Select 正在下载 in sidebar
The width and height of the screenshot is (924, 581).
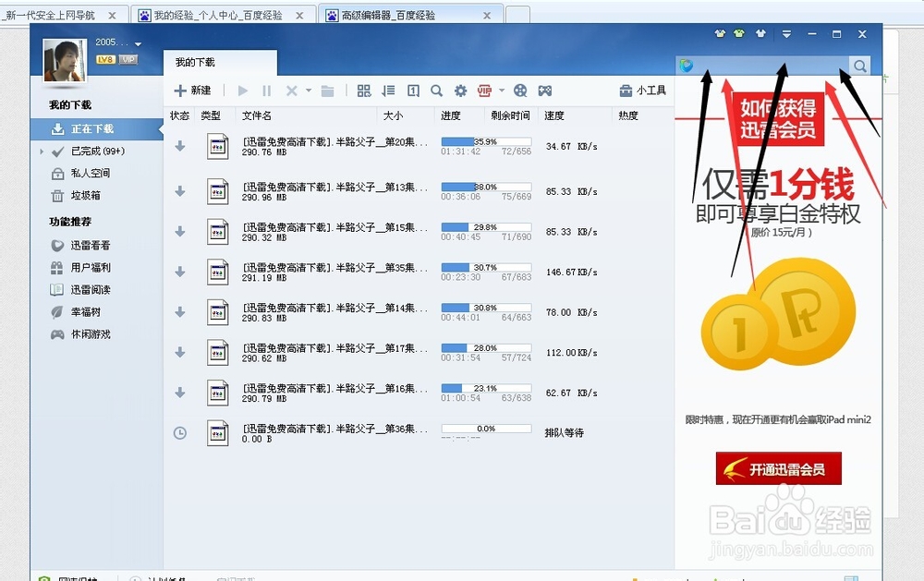click(x=97, y=128)
